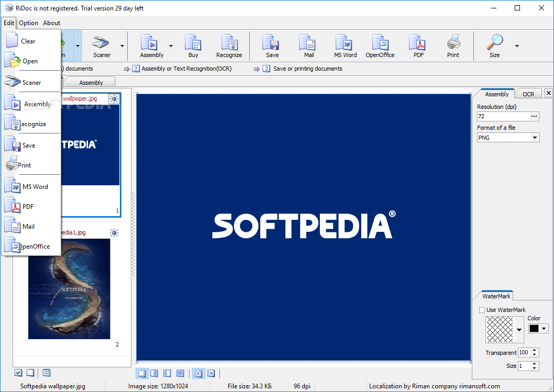The width and height of the screenshot is (554, 392).
Task: Close the right side panel
Action: click(548, 93)
